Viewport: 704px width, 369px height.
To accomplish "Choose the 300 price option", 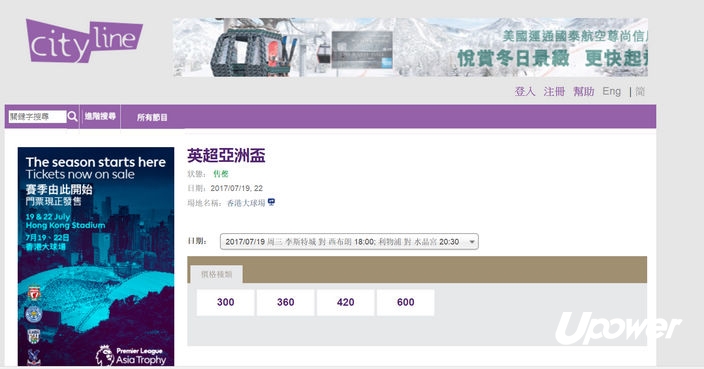I will tap(225, 302).
